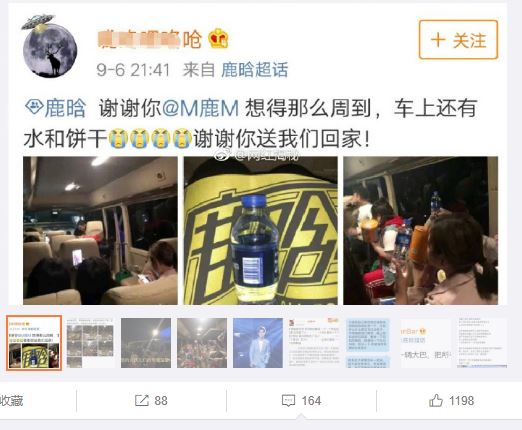Viewport: 522px width, 430px height.
Task: Open the bus interior photo on the left
Action: [100, 230]
